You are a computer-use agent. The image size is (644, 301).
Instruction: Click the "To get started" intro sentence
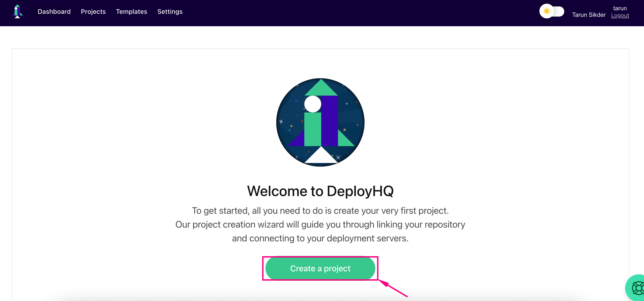(x=320, y=211)
